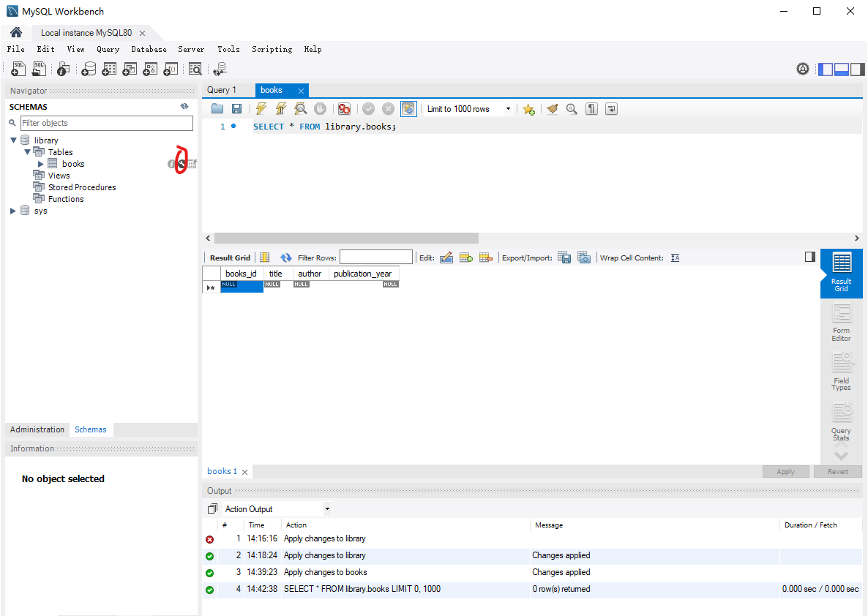Rollback the transaction icon

388,109
